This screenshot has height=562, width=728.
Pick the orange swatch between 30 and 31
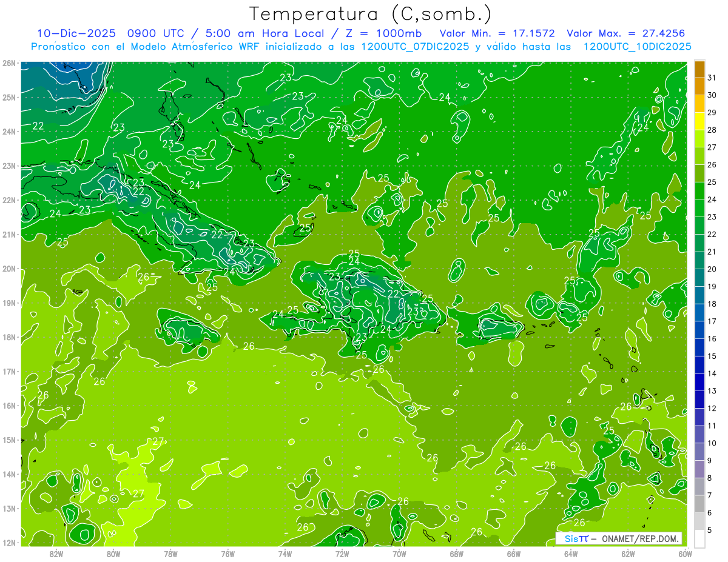699,86
